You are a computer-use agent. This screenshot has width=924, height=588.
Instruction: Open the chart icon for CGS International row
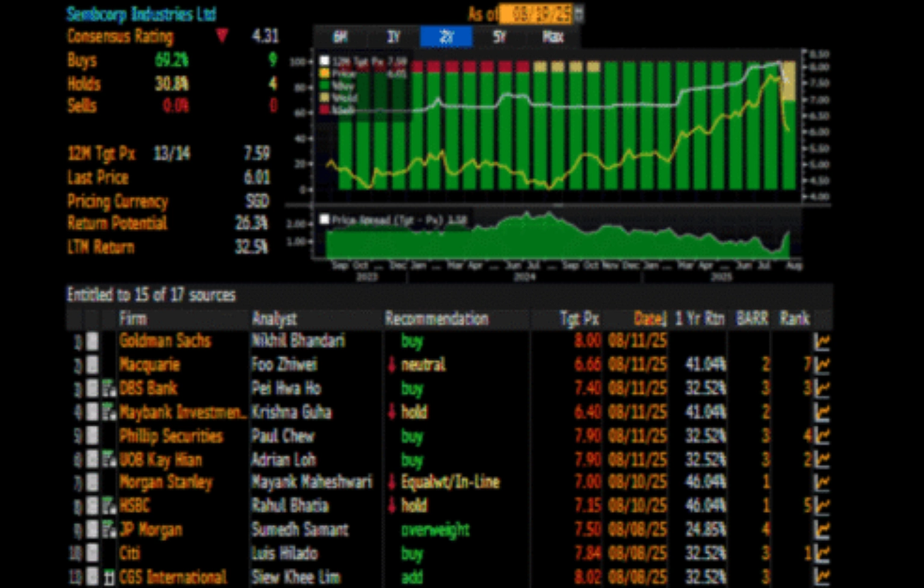[822, 577]
